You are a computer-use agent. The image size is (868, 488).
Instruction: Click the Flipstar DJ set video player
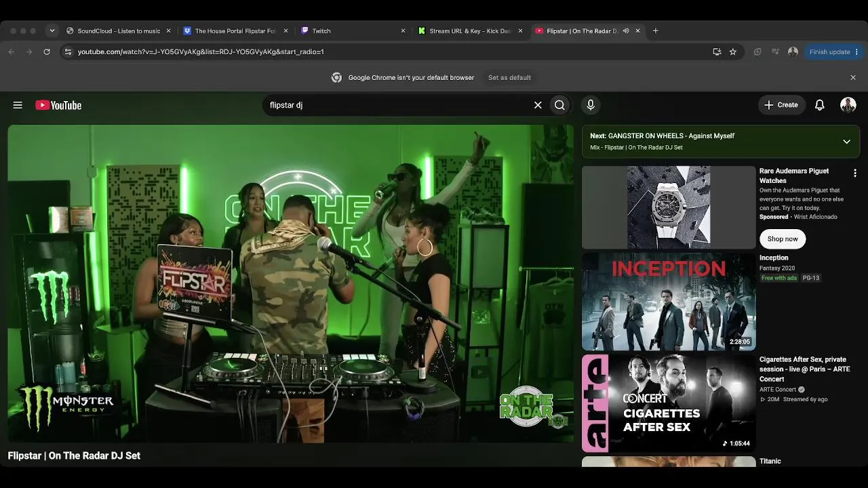point(291,284)
